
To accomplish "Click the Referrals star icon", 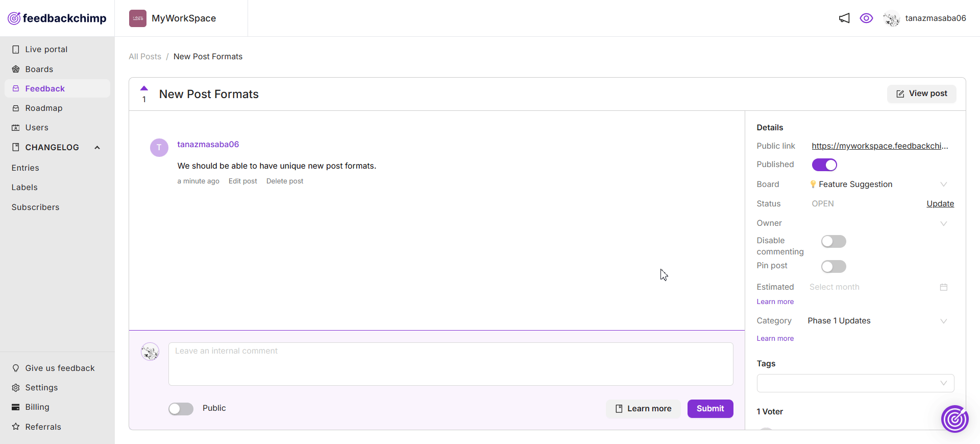I will [x=16, y=427].
